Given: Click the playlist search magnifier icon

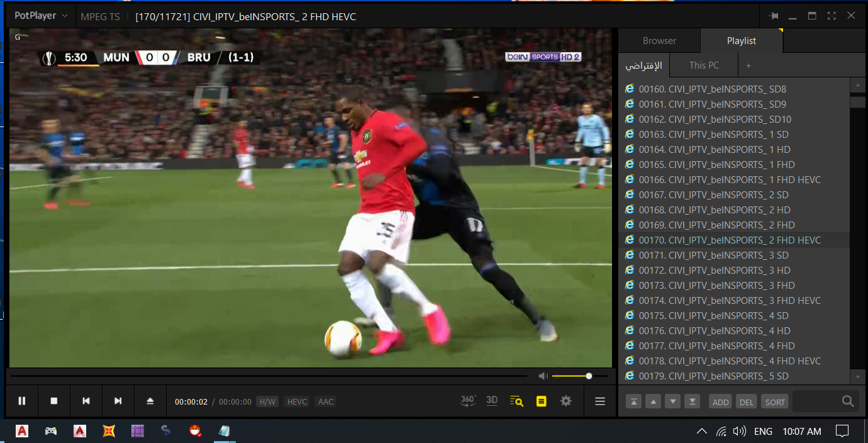Looking at the screenshot, I should pos(848,401).
